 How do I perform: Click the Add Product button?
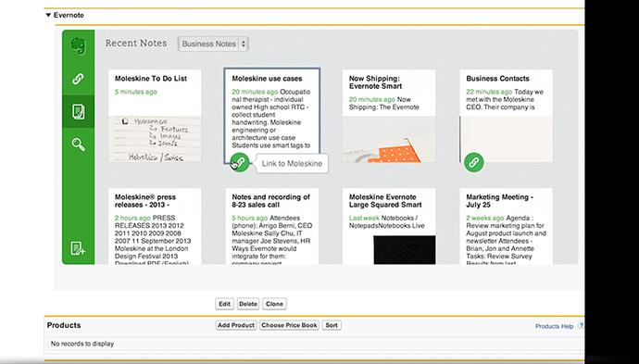(236, 325)
